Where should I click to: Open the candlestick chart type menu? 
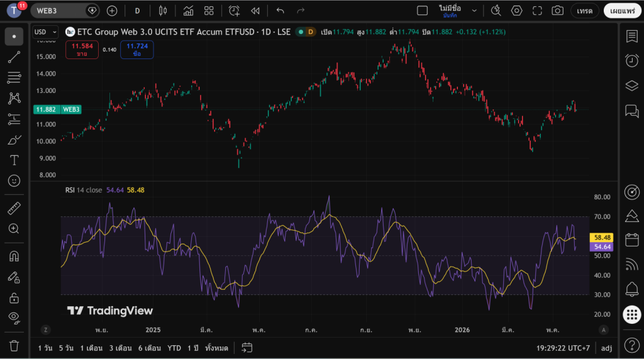163,11
